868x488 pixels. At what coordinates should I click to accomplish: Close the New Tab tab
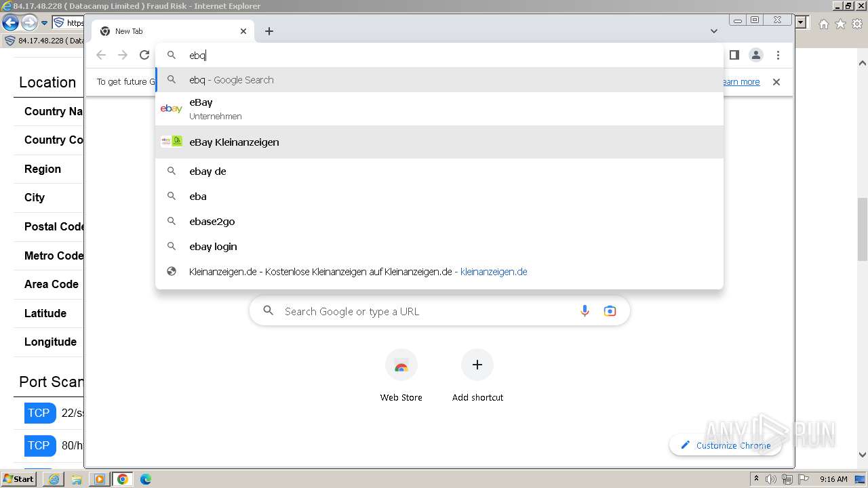tap(243, 31)
